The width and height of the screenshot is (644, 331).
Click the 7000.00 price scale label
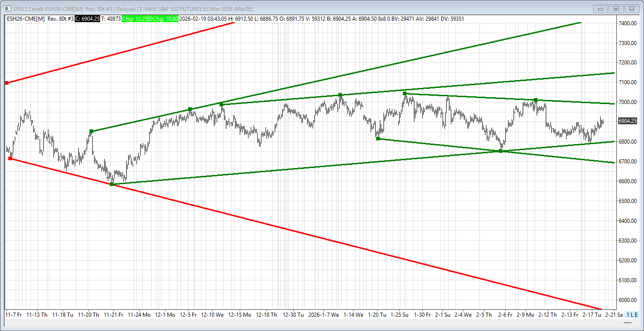pyautogui.click(x=627, y=102)
